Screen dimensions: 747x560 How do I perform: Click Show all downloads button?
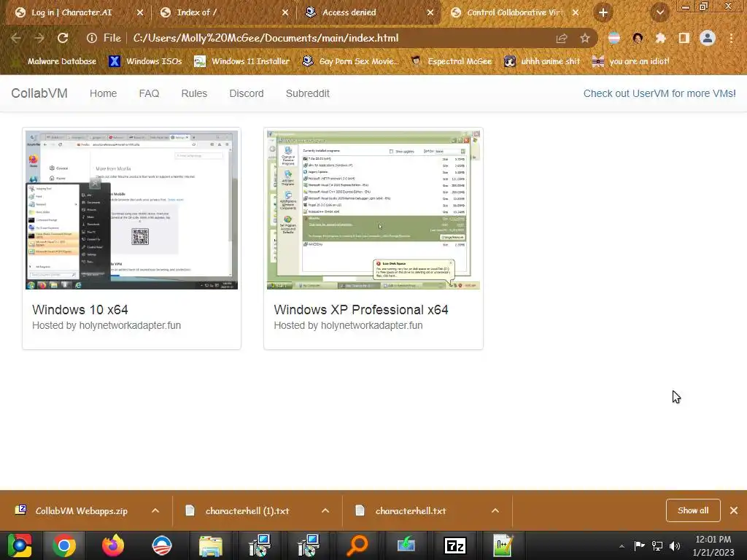click(x=693, y=510)
